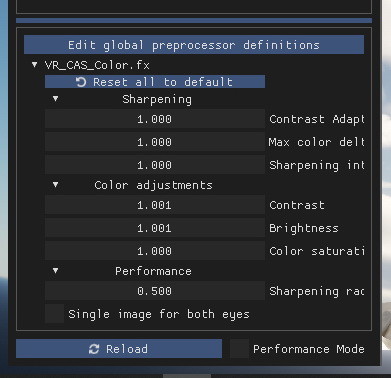391x378 pixels.
Task: Click the blue horizontal splitter bar
Action: click(194, 21)
